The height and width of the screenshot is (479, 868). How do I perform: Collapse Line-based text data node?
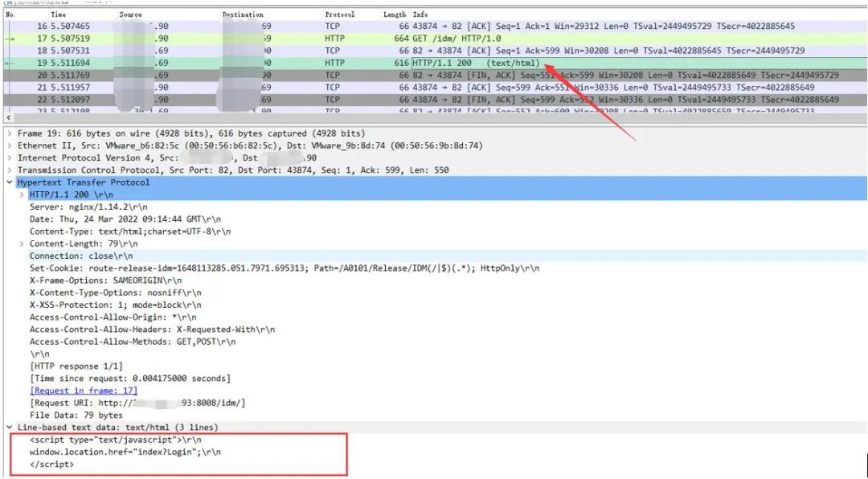pyautogui.click(x=10, y=427)
